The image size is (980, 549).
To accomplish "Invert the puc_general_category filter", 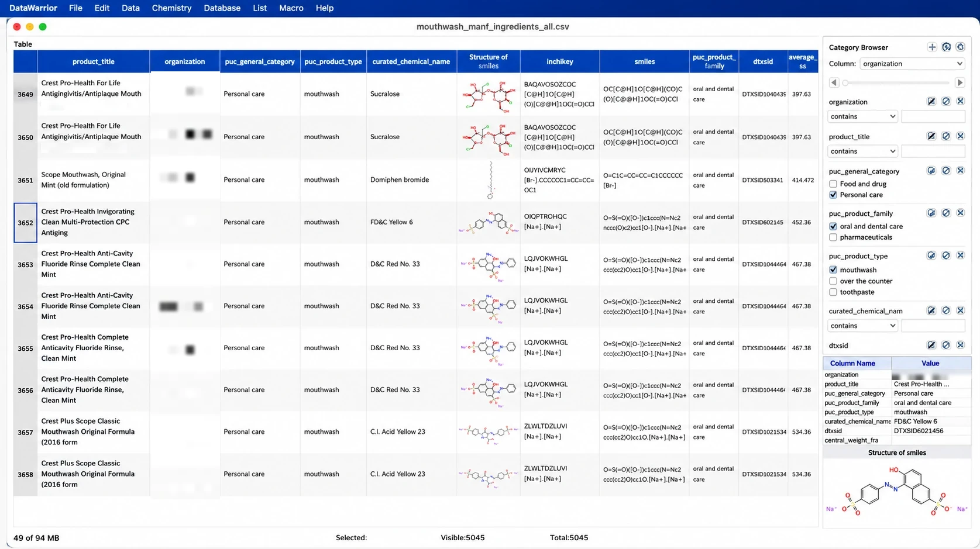I will coord(931,171).
